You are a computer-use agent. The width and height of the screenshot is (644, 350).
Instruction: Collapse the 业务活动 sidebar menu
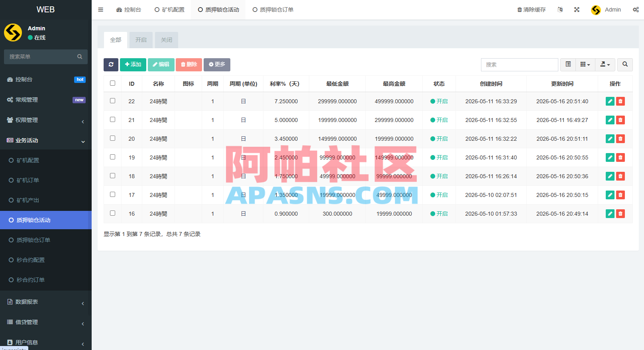(46, 140)
